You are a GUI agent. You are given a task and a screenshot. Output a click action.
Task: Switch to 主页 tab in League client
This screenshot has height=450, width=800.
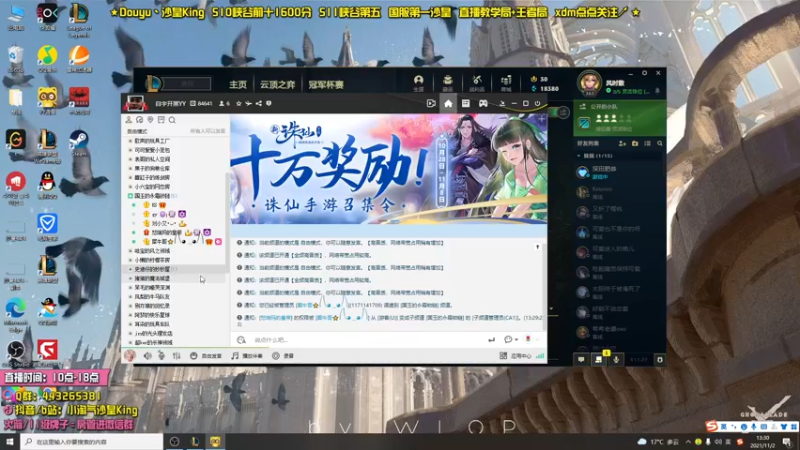click(x=238, y=85)
